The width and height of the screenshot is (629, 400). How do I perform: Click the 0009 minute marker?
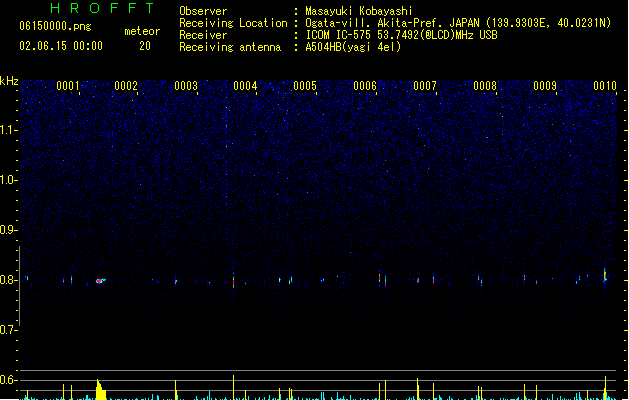click(x=545, y=86)
